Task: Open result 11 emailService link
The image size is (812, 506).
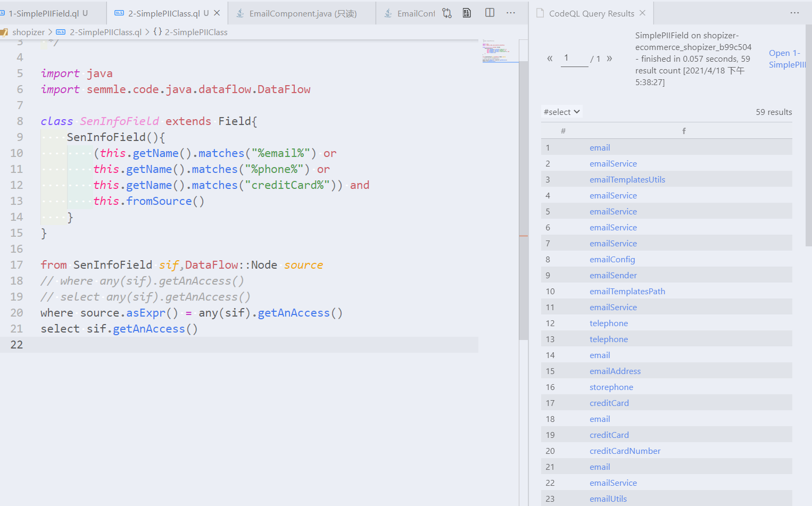Action: (x=613, y=307)
